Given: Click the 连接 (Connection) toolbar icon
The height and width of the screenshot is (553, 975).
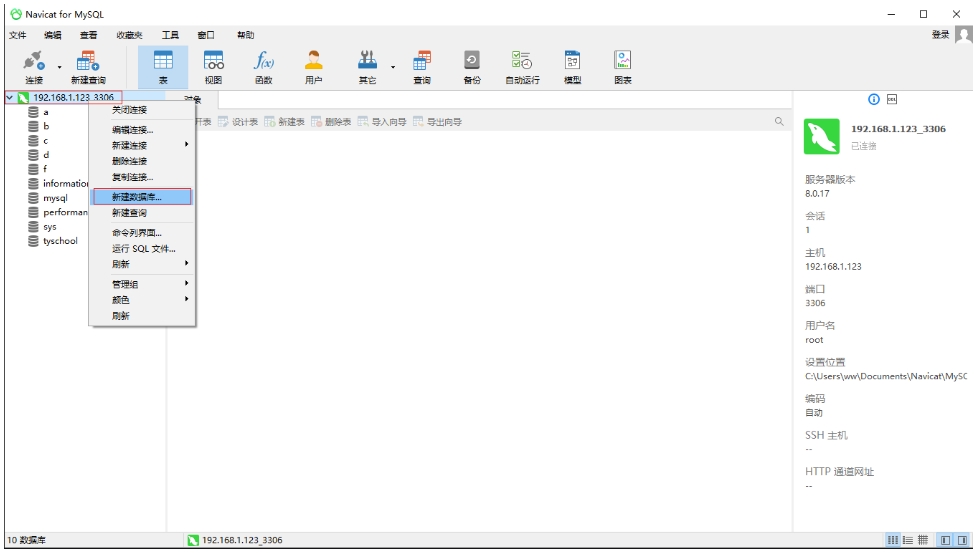Looking at the screenshot, I should click(x=34, y=66).
